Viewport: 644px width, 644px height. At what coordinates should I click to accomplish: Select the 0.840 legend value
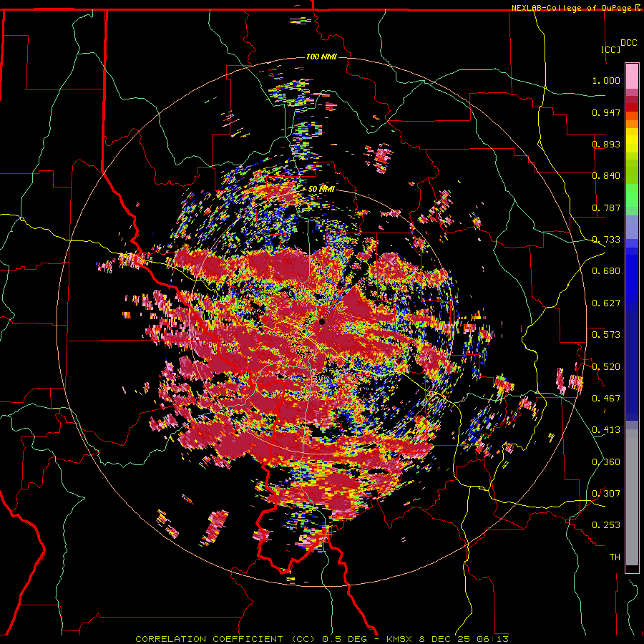click(x=606, y=176)
